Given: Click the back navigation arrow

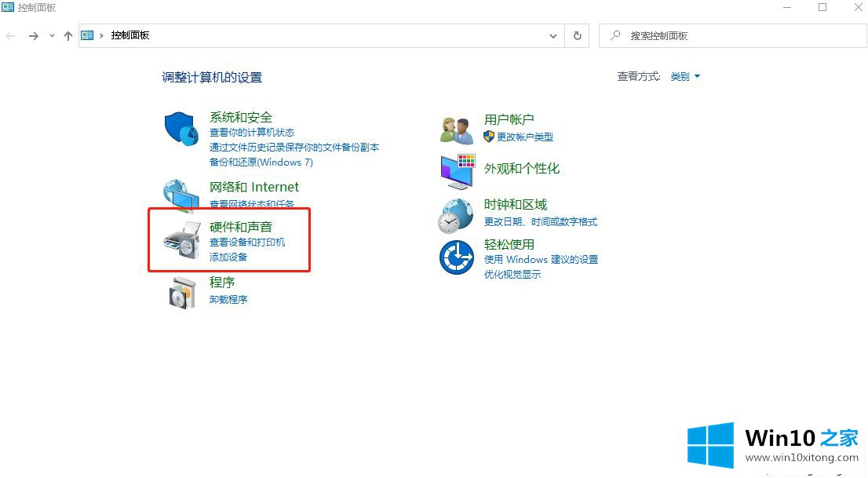Looking at the screenshot, I should click(10, 36).
